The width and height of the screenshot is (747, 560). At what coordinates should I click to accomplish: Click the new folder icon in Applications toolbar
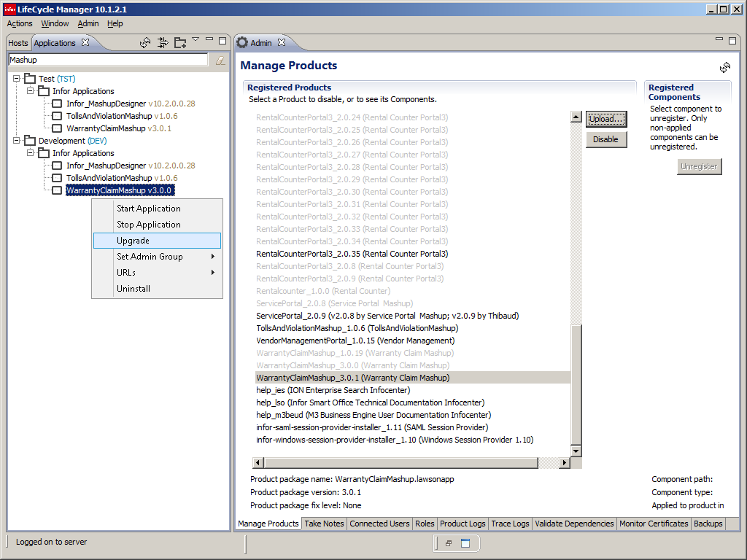tap(179, 42)
